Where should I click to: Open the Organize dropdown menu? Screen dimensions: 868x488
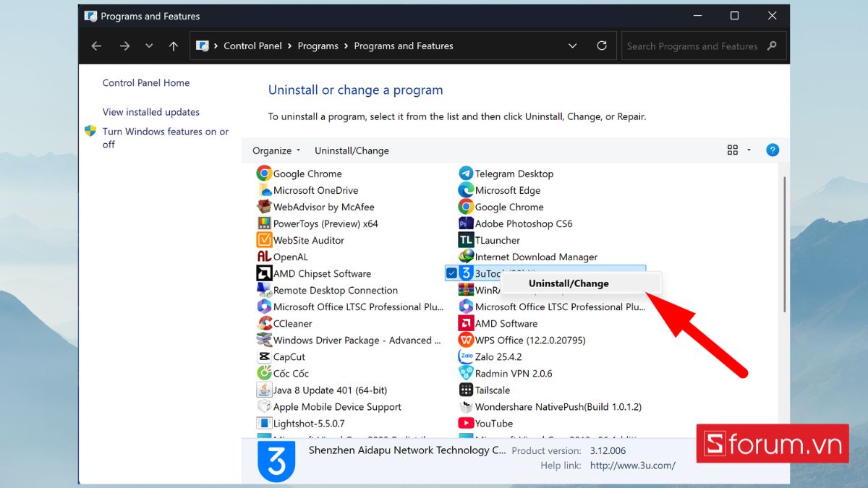(276, 150)
